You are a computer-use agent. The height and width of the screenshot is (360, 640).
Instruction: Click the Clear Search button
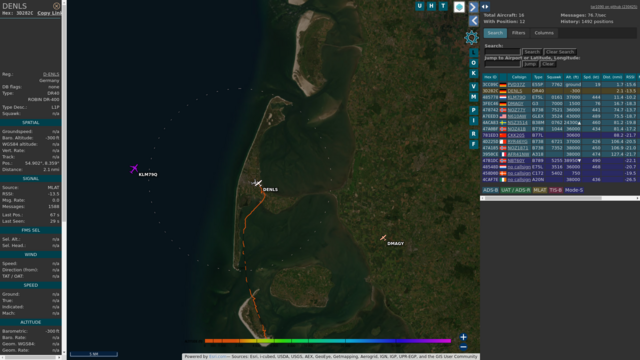560,52
